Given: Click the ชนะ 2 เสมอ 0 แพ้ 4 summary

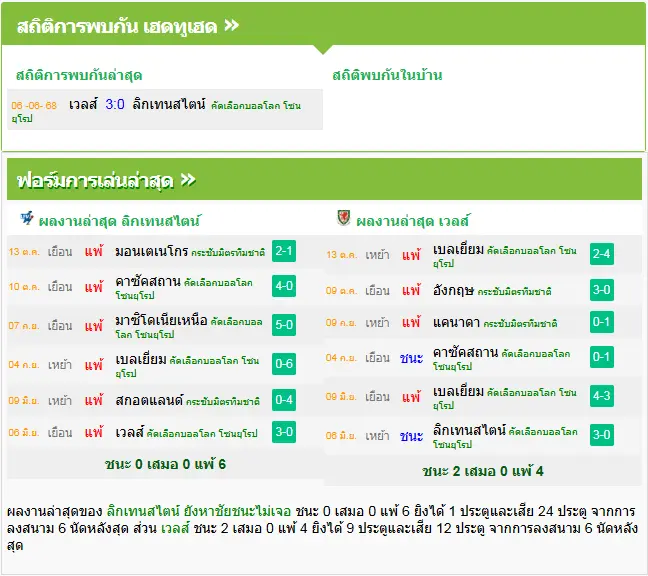Looking at the screenshot, I should pos(483,471).
